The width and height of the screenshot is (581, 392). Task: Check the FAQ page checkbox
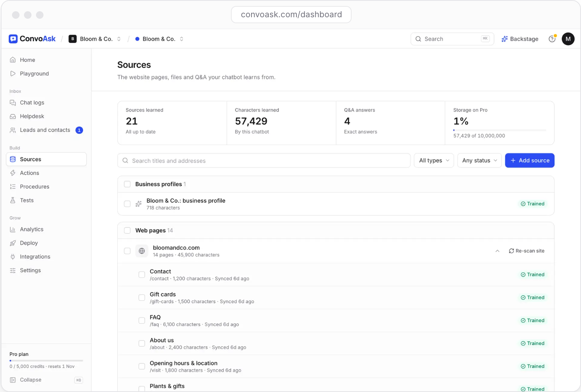142,320
